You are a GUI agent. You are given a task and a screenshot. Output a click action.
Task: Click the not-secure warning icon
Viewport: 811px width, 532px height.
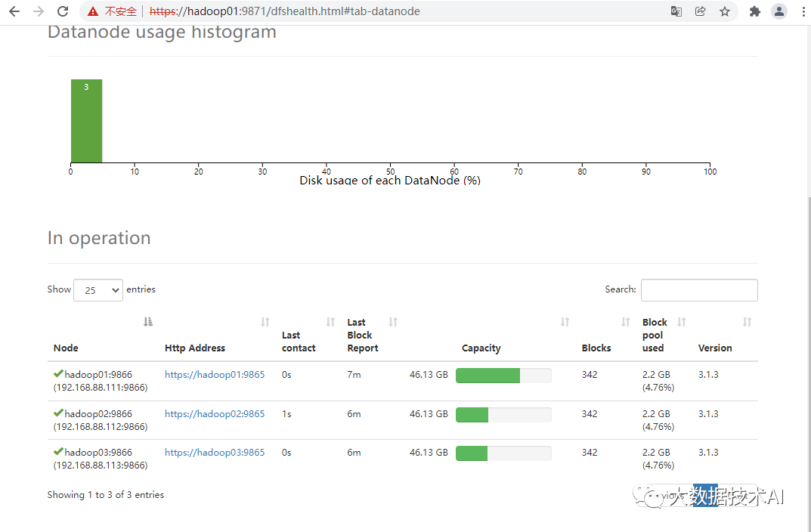tap(93, 11)
